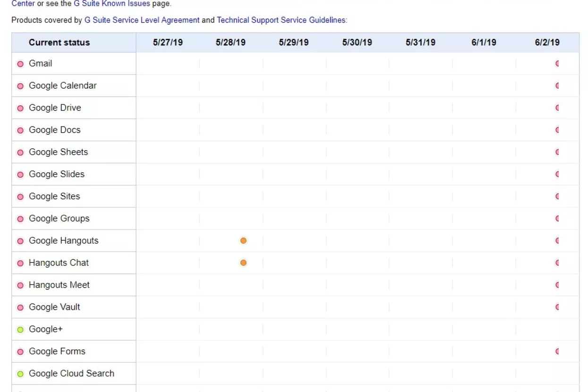Screen dimensions: 588x392
Task: Click the green status dot beside Google+
Action: point(20,329)
